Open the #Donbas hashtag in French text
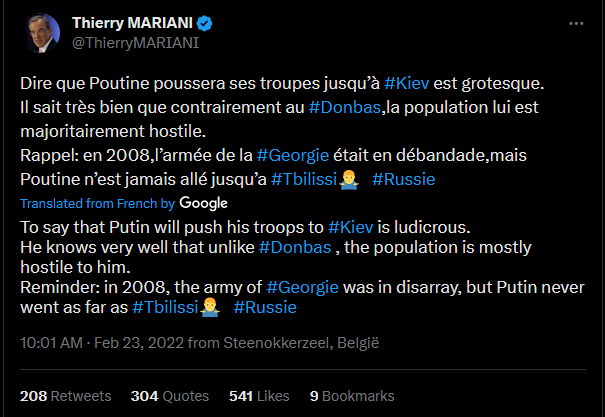Screen dimensions: 605x417 pos(345,107)
